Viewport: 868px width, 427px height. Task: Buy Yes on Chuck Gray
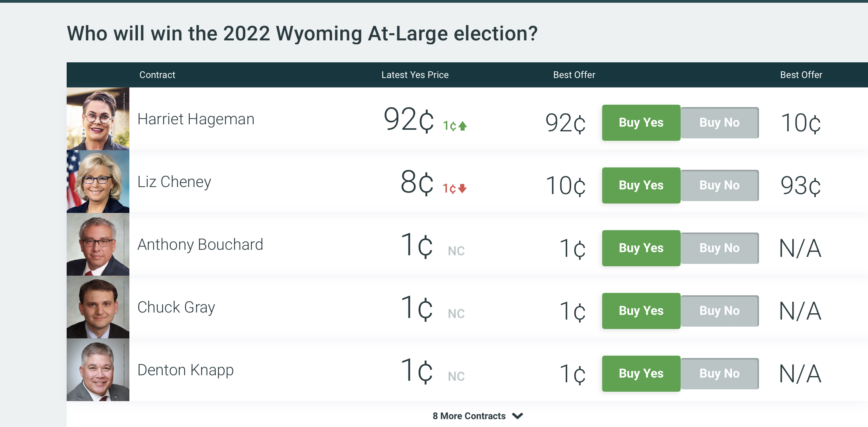[641, 311]
